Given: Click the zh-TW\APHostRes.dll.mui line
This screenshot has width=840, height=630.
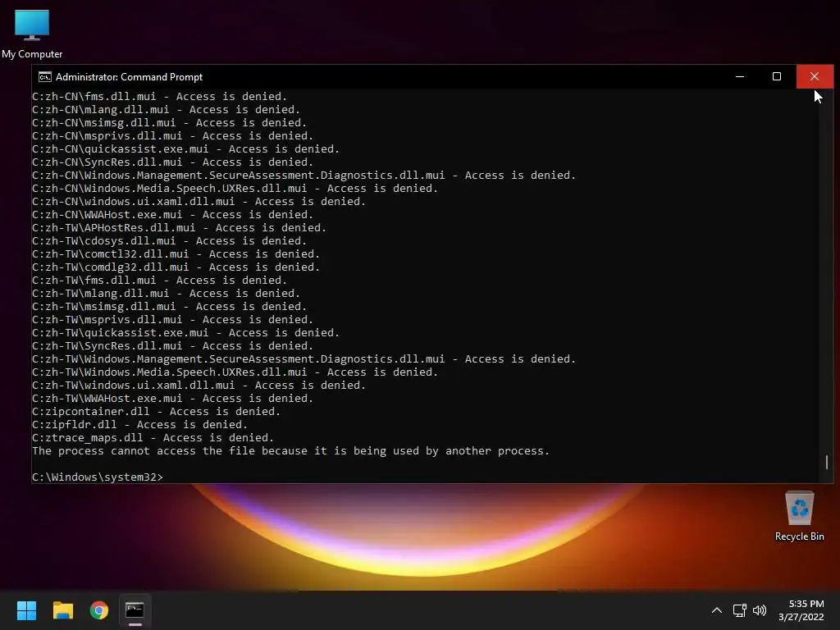Looking at the screenshot, I should click(180, 228).
